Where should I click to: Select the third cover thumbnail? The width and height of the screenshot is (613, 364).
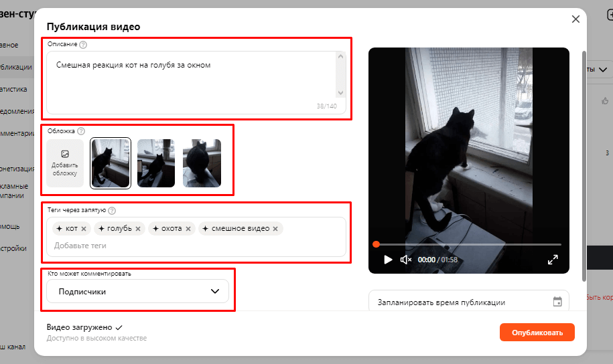tap(202, 163)
